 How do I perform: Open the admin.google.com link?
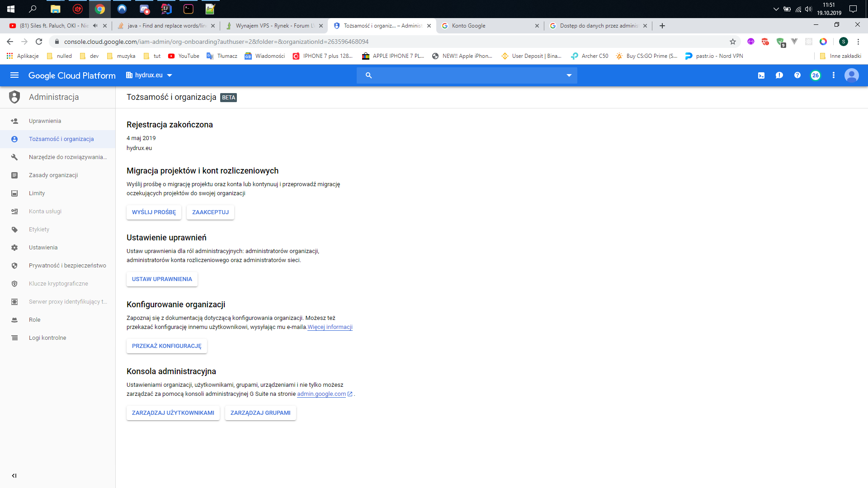pyautogui.click(x=321, y=394)
